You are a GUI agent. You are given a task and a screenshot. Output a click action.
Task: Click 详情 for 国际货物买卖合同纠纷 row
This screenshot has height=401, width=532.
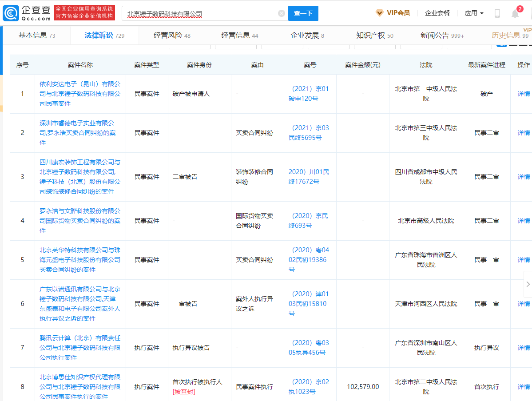tap(524, 221)
